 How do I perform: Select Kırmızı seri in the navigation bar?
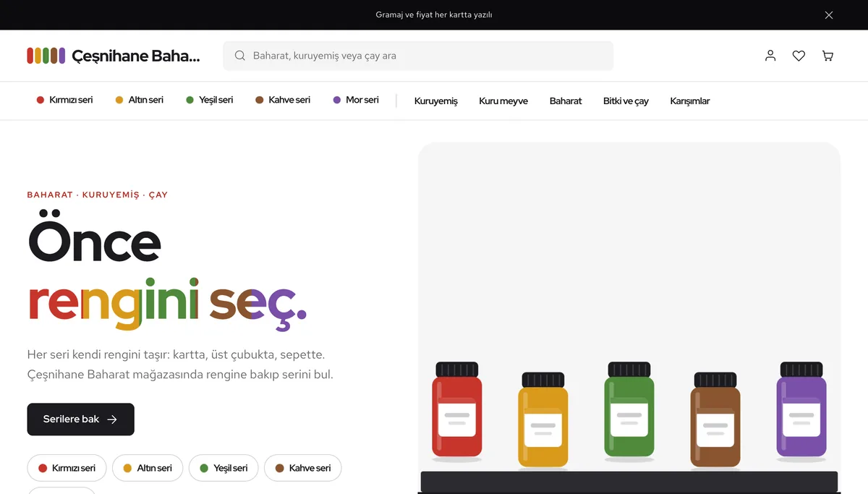(x=64, y=100)
